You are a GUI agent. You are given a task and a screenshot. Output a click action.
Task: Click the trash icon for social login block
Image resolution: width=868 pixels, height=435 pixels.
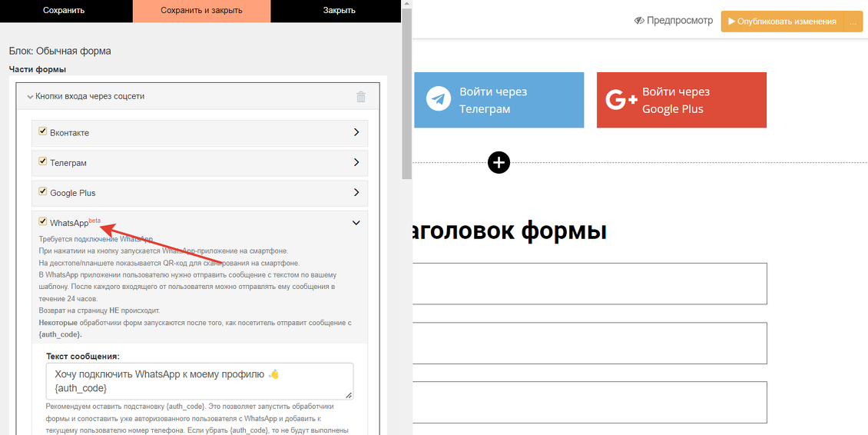(x=361, y=97)
